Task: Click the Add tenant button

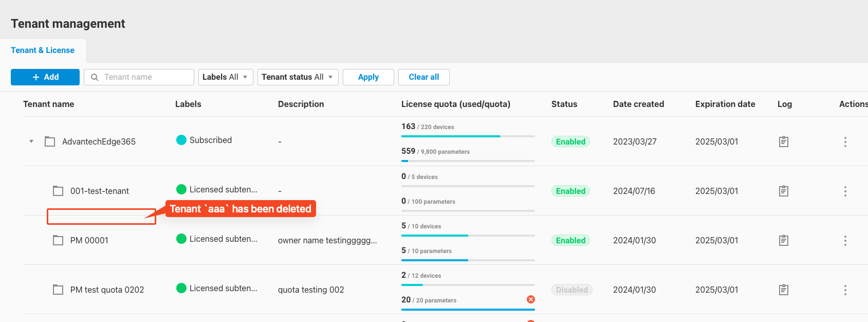Action: click(45, 77)
